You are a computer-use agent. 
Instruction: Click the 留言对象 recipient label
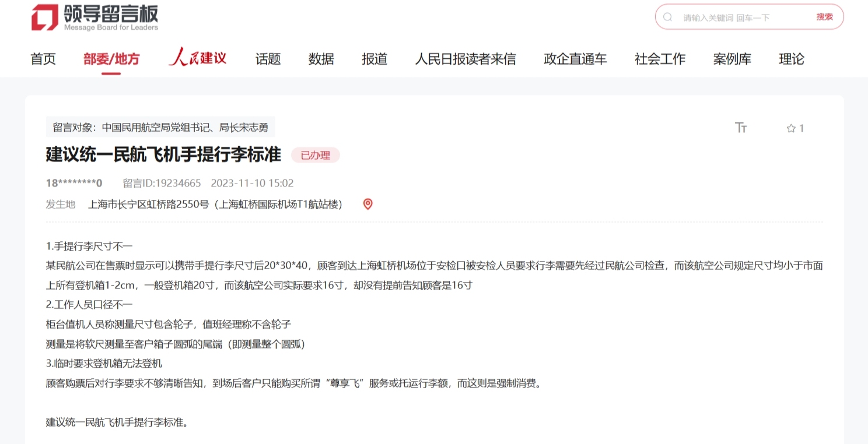click(x=160, y=127)
